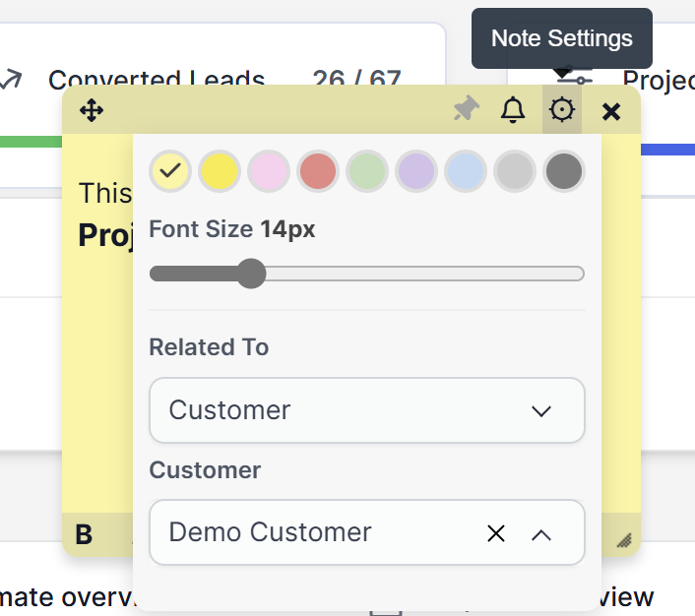Collapse the Demo Customer dropdown
Screen dimensions: 695x616
coord(541,533)
